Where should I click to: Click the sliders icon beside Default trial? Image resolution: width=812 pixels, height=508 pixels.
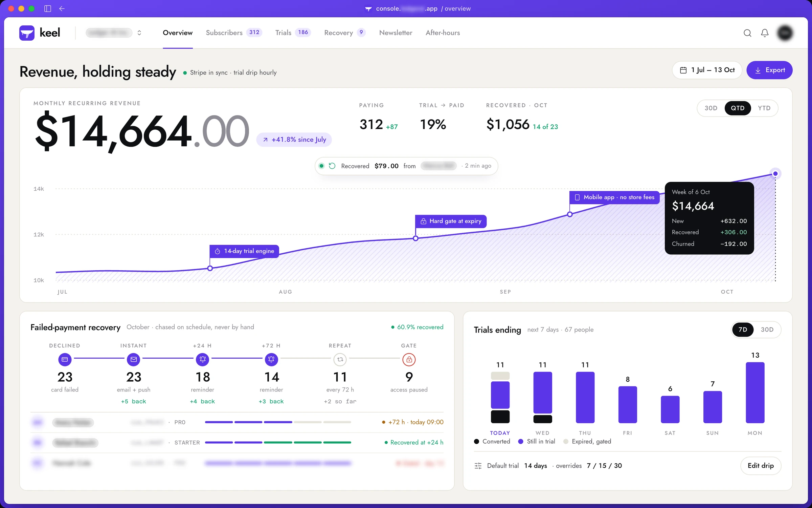478,466
